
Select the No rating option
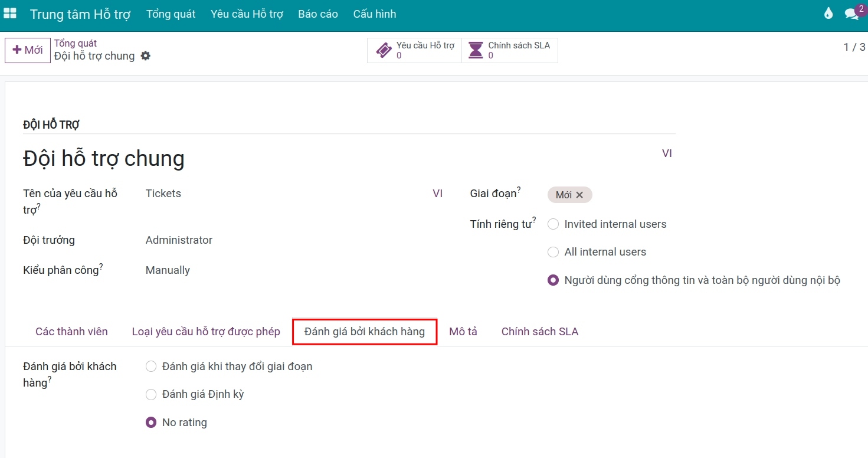[x=151, y=423]
